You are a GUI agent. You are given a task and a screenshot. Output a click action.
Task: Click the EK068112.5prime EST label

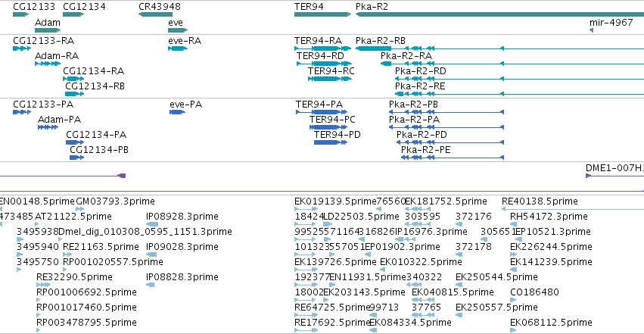[551, 323]
